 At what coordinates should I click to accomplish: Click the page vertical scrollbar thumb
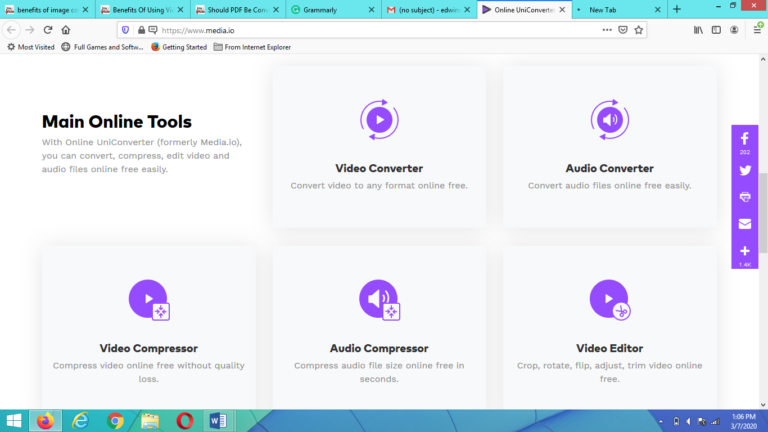[763, 213]
